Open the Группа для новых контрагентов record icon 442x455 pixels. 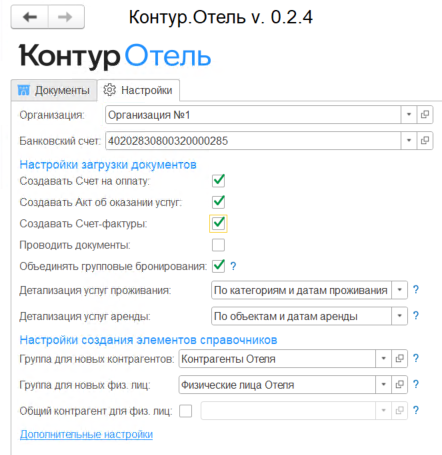[x=399, y=359]
